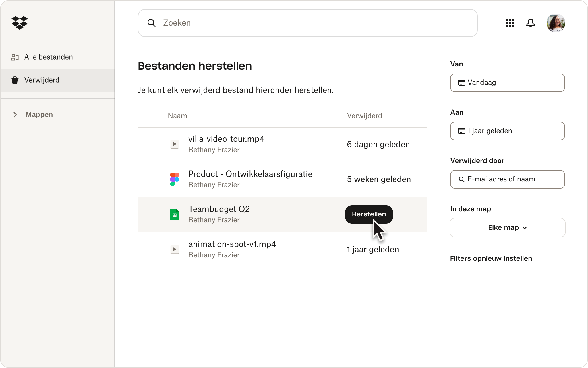Click the Mappen label
The width and height of the screenshot is (588, 368).
click(39, 114)
